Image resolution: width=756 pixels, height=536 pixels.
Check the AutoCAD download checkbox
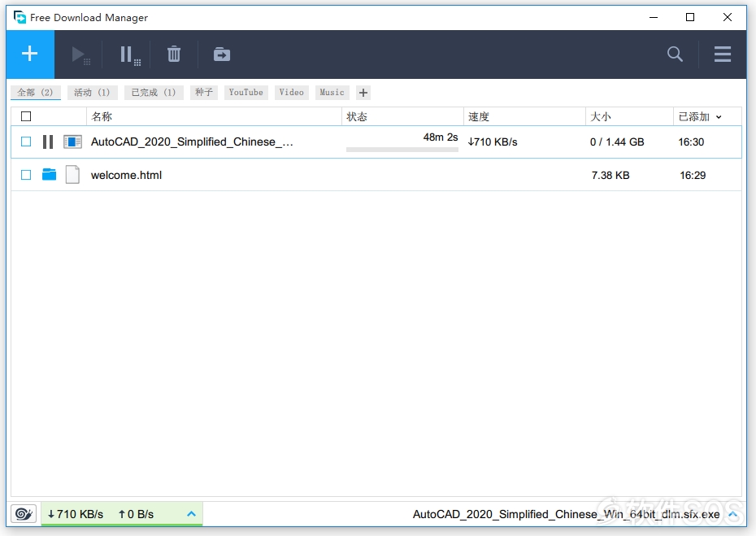click(x=26, y=142)
